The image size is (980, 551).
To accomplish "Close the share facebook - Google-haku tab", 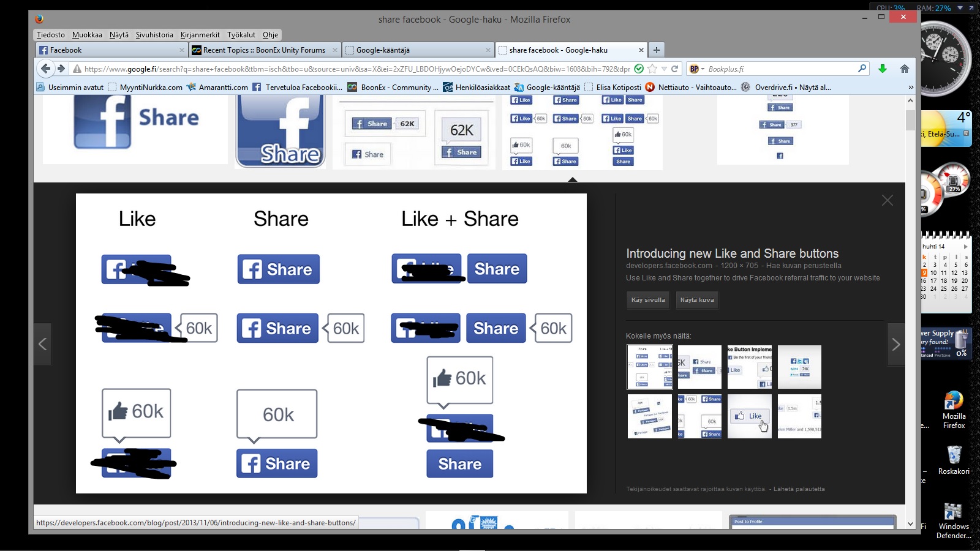I will click(641, 50).
